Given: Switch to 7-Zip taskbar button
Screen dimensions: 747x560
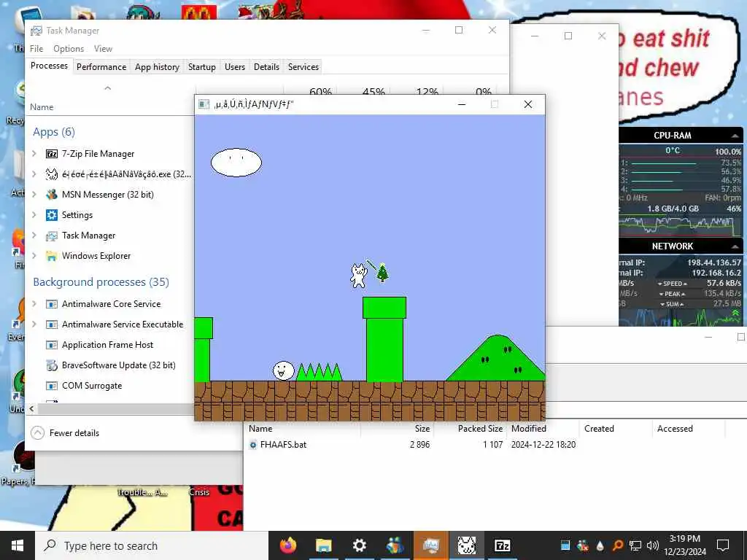Looking at the screenshot, I should point(502,545).
